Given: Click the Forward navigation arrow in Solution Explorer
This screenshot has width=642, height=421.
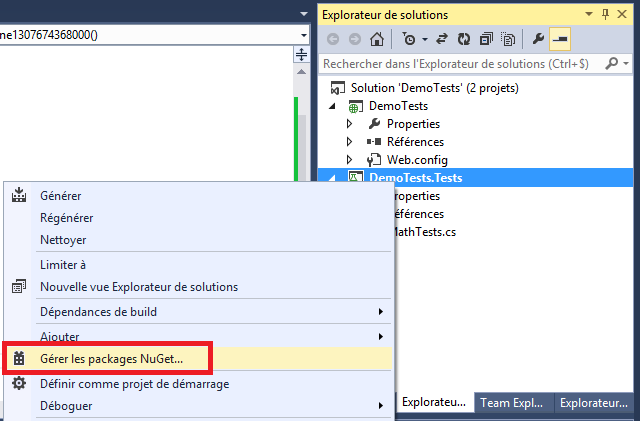Looking at the screenshot, I should tap(355, 39).
